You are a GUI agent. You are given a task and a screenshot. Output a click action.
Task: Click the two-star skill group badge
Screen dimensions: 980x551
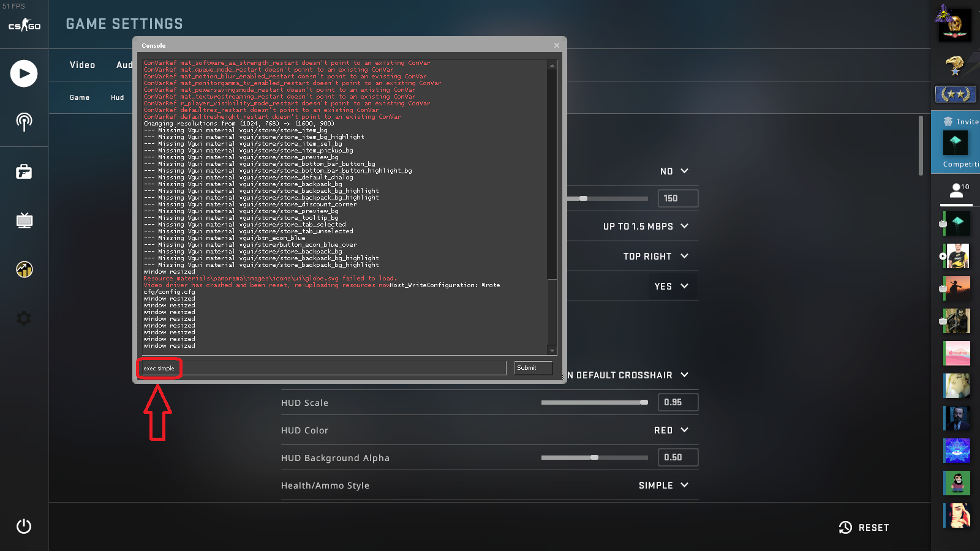pyautogui.click(x=956, y=94)
